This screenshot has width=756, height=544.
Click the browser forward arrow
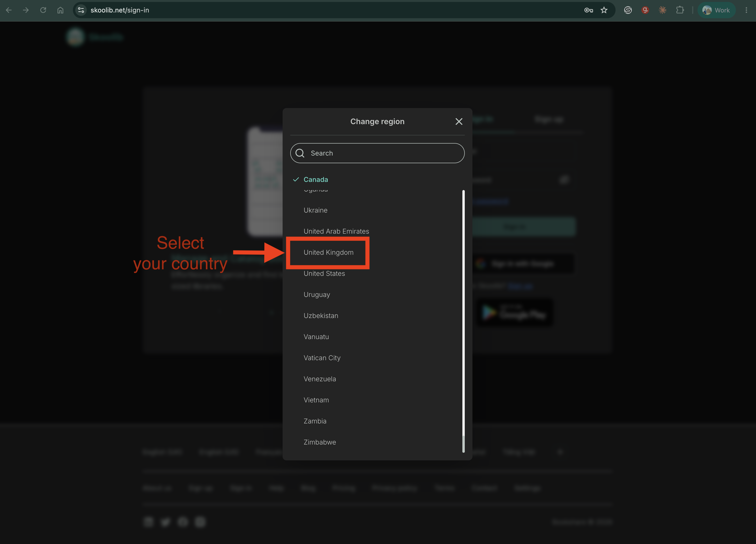click(x=26, y=10)
